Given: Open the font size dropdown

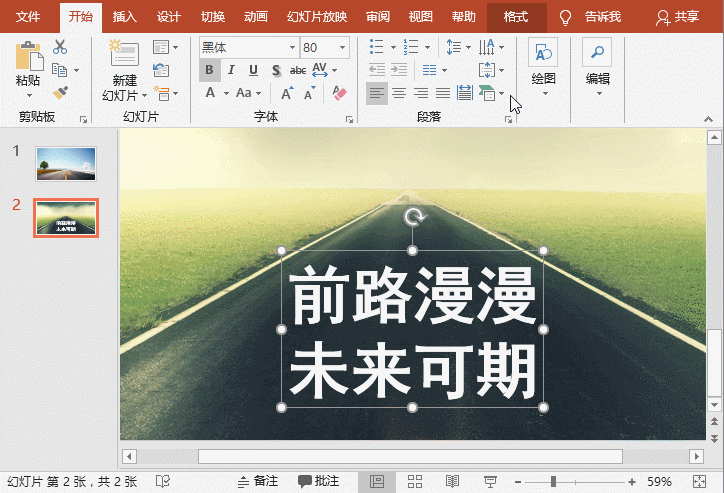Looking at the screenshot, I should [342, 48].
